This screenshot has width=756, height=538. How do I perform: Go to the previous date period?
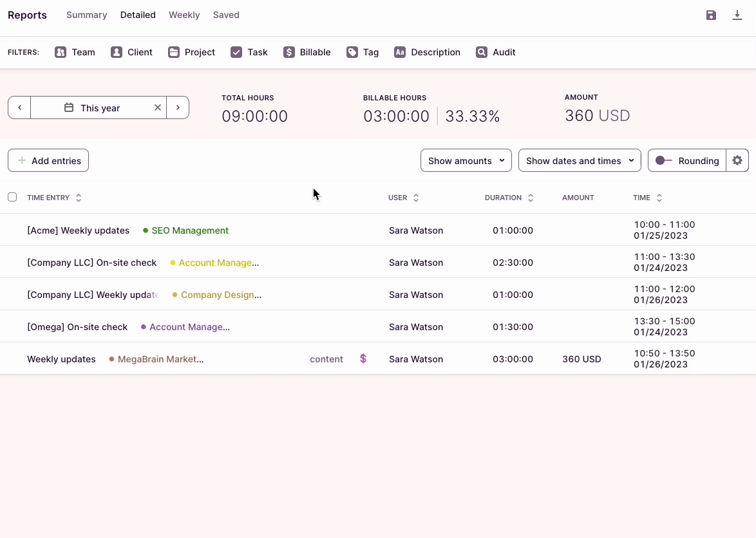tap(19, 107)
